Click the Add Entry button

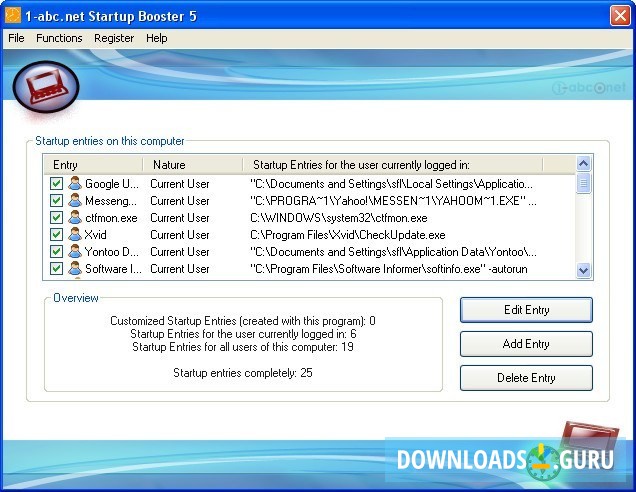click(526, 344)
